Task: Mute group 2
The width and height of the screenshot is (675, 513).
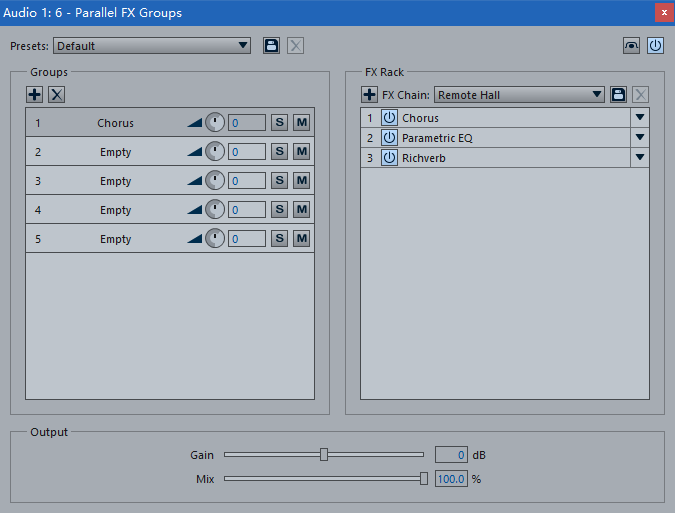Action: click(x=301, y=152)
